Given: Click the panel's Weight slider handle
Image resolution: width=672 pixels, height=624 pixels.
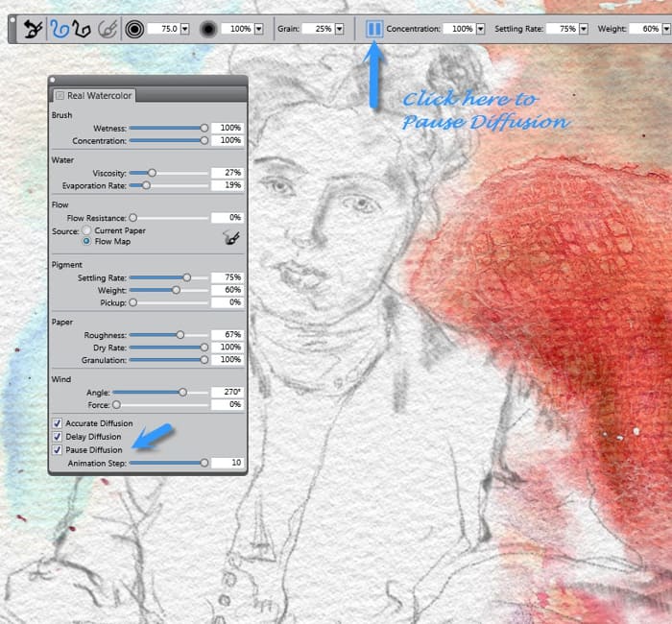Looking at the screenshot, I should (x=176, y=290).
